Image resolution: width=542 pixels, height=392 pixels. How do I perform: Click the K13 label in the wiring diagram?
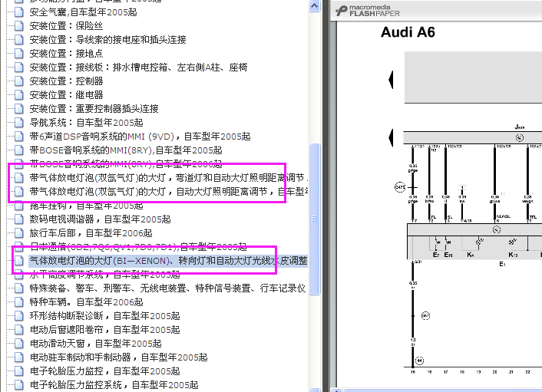pos(513,255)
